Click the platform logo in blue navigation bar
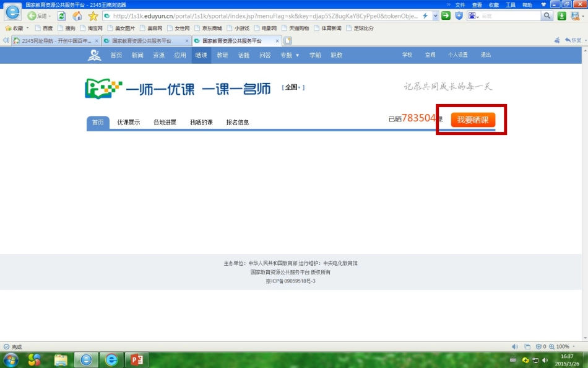Viewport: 588px width, 368px height. point(94,55)
